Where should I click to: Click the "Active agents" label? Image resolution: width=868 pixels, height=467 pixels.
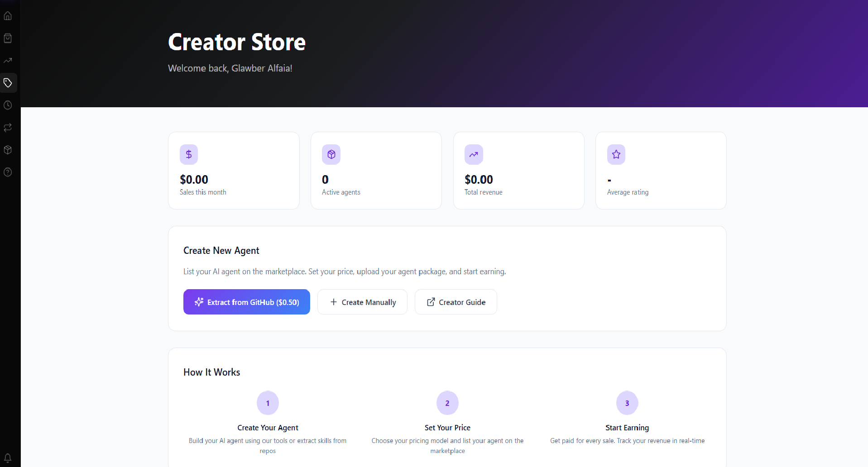pyautogui.click(x=341, y=192)
